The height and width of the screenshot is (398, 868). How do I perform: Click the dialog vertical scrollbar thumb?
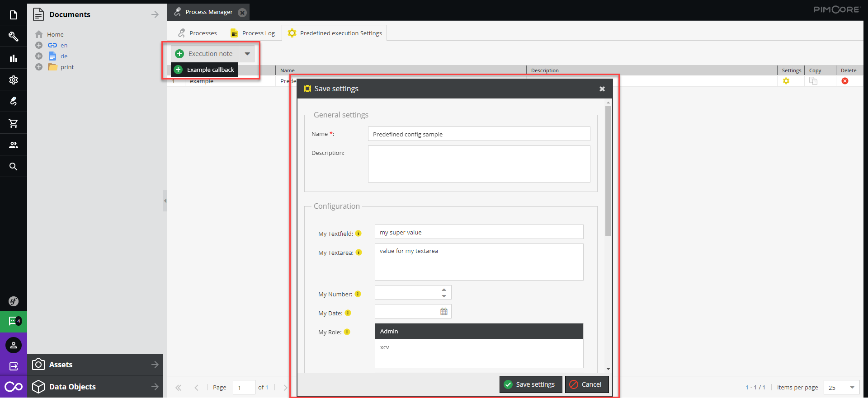pyautogui.click(x=608, y=171)
